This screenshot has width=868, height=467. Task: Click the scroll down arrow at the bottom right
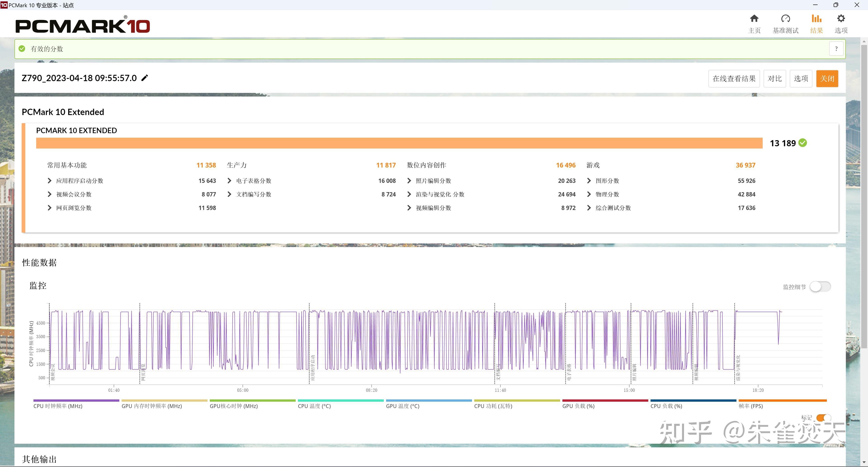864,462
